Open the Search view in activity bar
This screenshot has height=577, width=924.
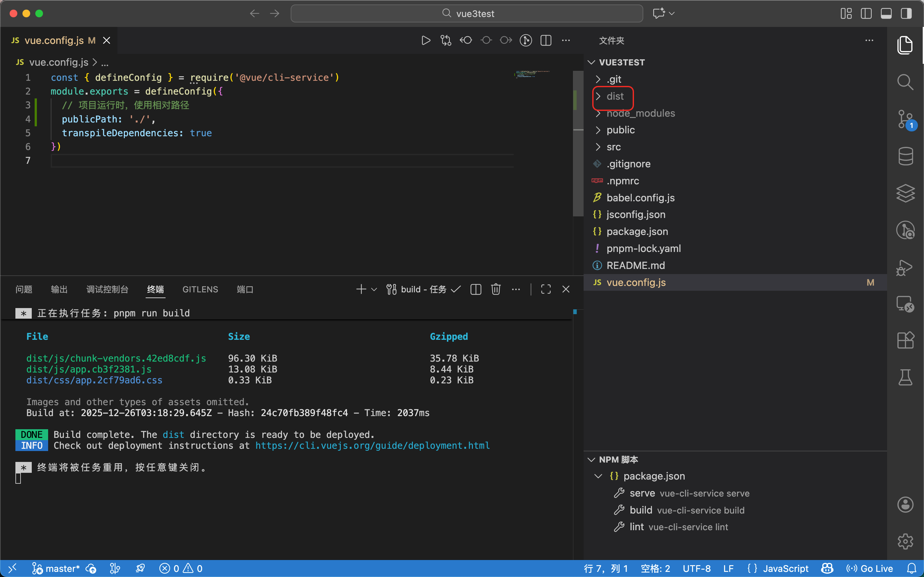click(x=905, y=82)
